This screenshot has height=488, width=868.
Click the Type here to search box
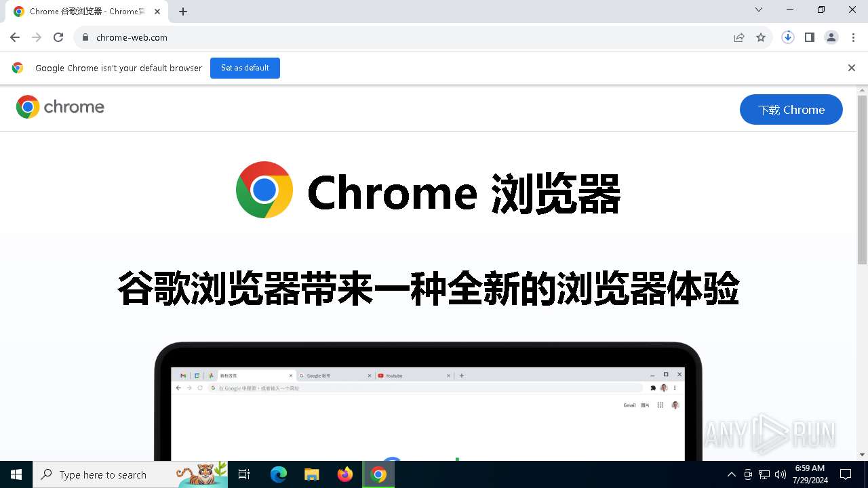[131, 474]
